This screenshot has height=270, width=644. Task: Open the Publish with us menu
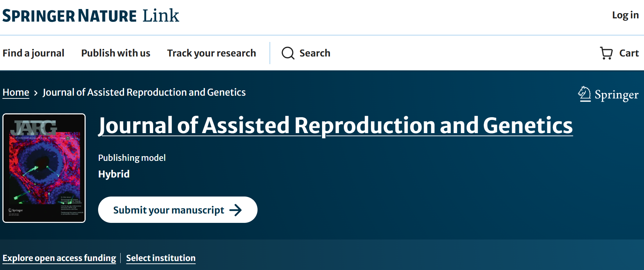[115, 53]
